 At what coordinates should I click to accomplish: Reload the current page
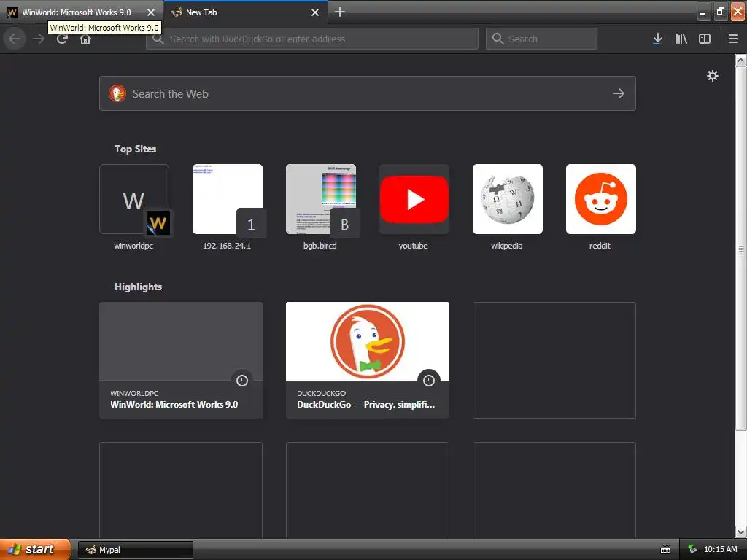(62, 39)
